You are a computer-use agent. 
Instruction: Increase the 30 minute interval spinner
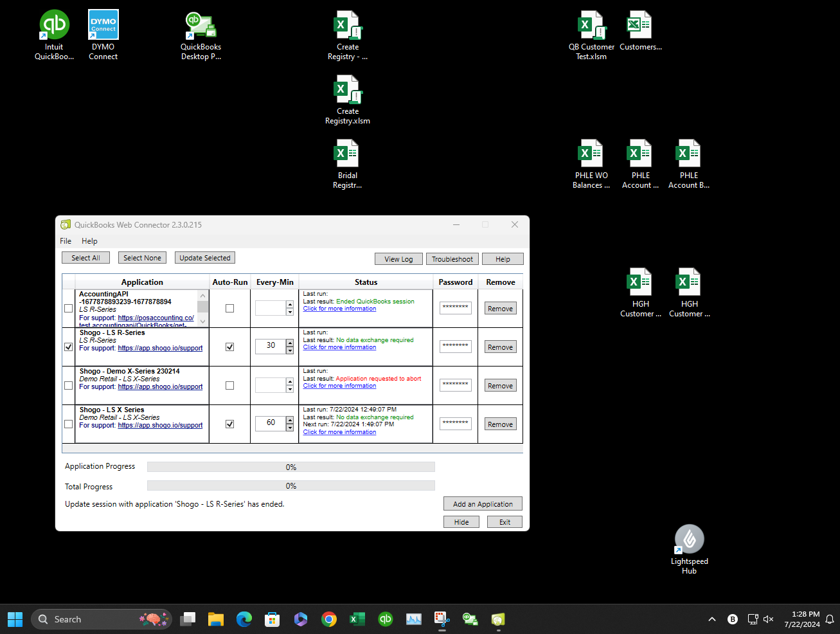[290, 343]
